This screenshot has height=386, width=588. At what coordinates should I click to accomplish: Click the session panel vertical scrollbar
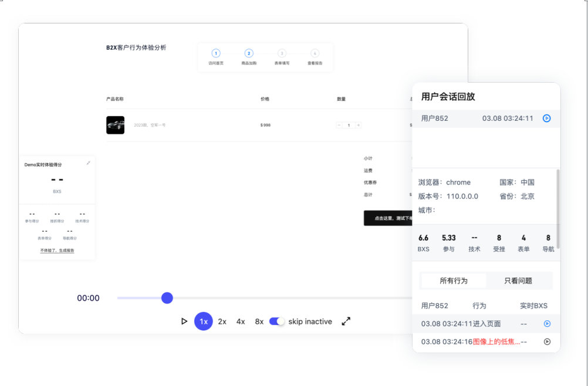[557, 209]
